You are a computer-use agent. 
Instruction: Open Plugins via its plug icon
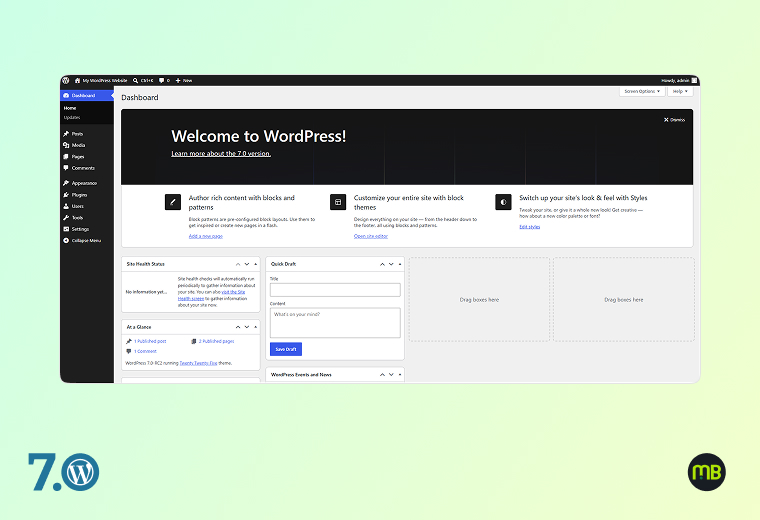point(66,195)
